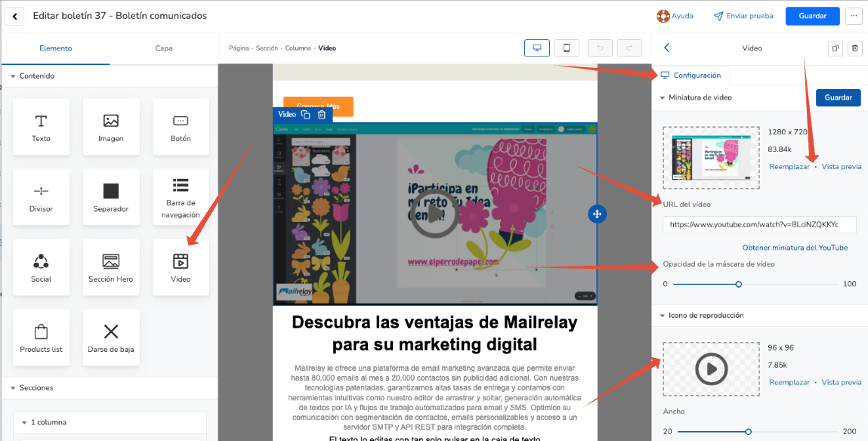Select the Social element
Image resolution: width=868 pixels, height=441 pixels.
(x=41, y=267)
